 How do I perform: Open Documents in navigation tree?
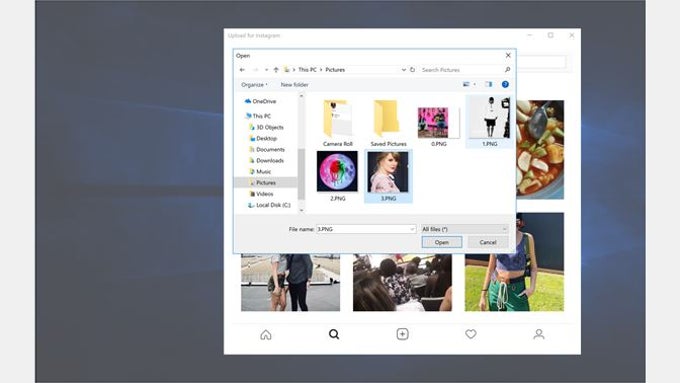click(267, 149)
